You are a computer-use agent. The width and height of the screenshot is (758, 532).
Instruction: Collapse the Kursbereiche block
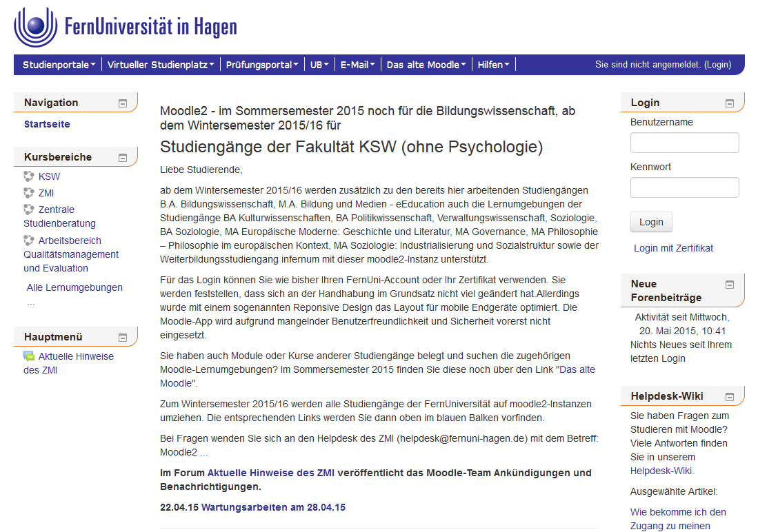tap(123, 158)
